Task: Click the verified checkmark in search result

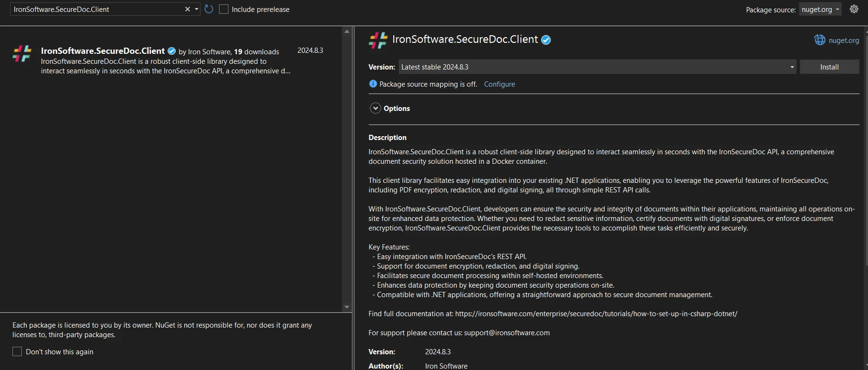Action: pos(172,51)
